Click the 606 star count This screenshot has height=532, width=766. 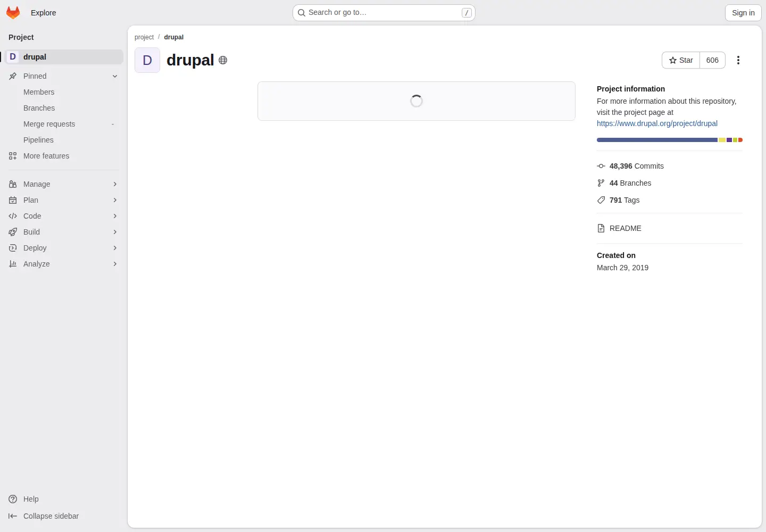coord(712,60)
